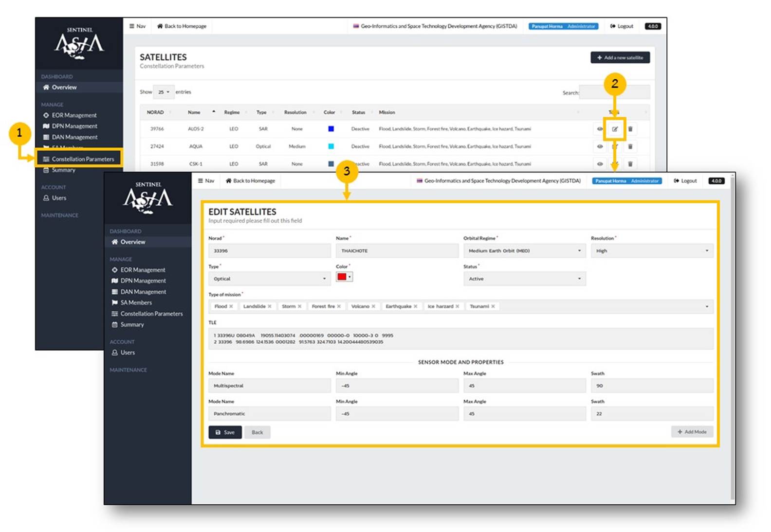
Task: Click delete trash icon for ALOS-2 row
Action: point(630,129)
